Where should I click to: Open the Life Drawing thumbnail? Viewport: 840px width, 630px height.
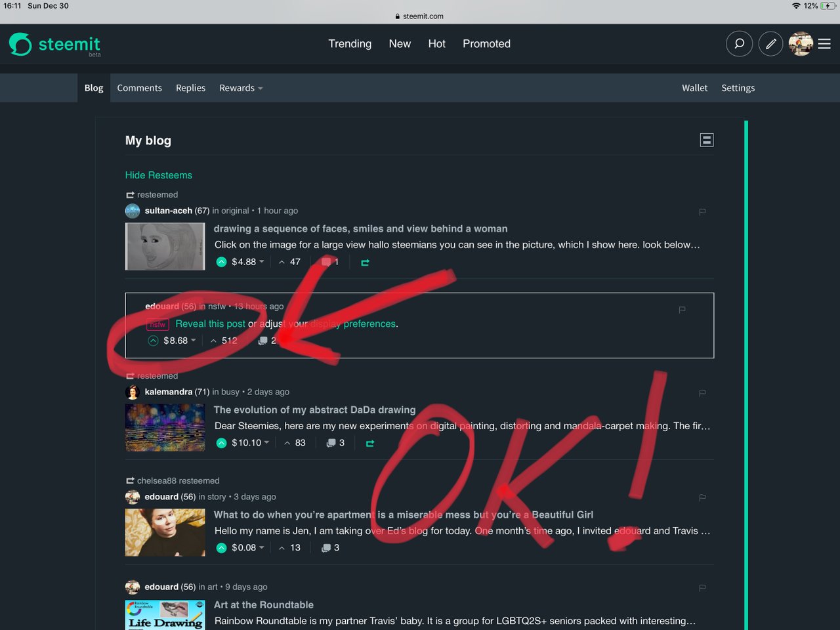click(x=165, y=614)
